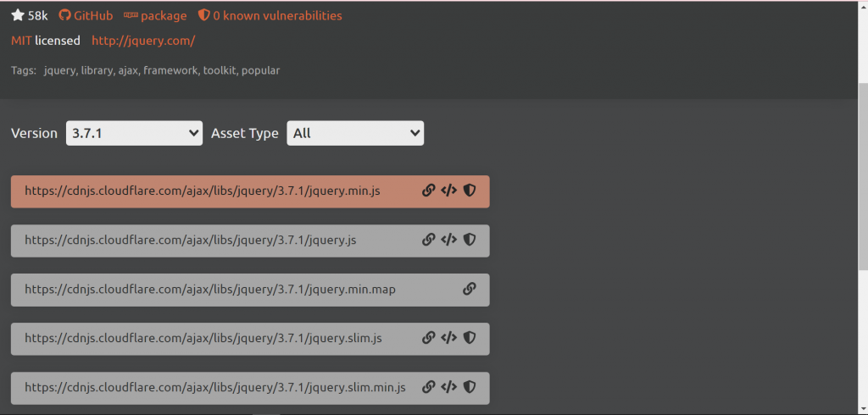Copy URL link icon for jquery.slim.js

[428, 338]
